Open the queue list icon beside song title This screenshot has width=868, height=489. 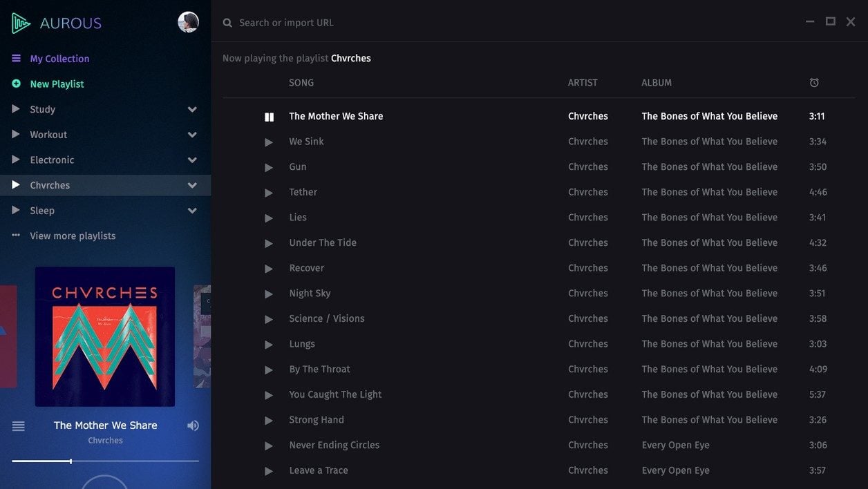(x=19, y=426)
